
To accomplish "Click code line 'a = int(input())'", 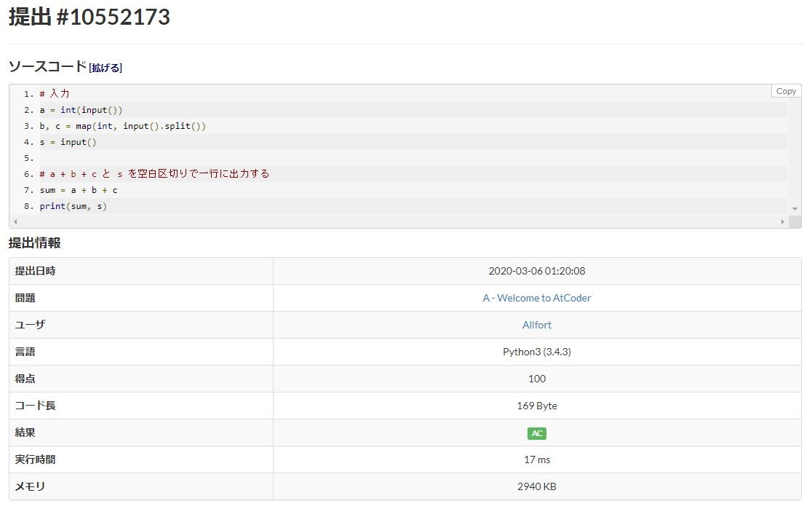I will click(81, 110).
